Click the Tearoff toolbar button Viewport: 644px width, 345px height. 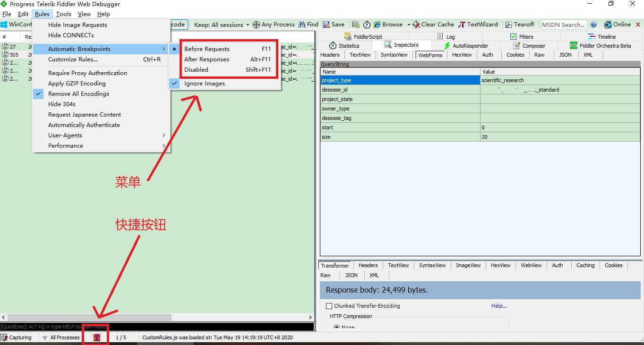click(520, 25)
